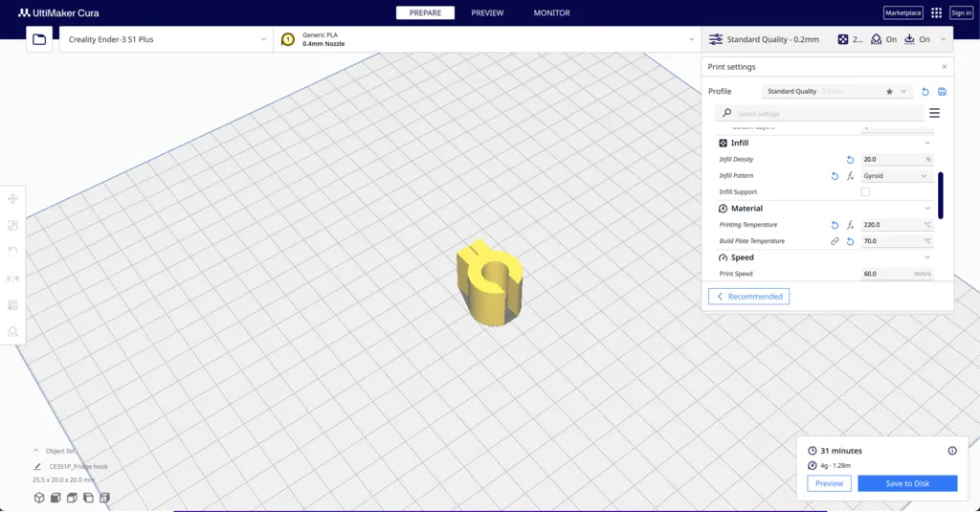The image size is (980, 512).
Task: Select the yellow fridge hook model
Action: pos(489,282)
